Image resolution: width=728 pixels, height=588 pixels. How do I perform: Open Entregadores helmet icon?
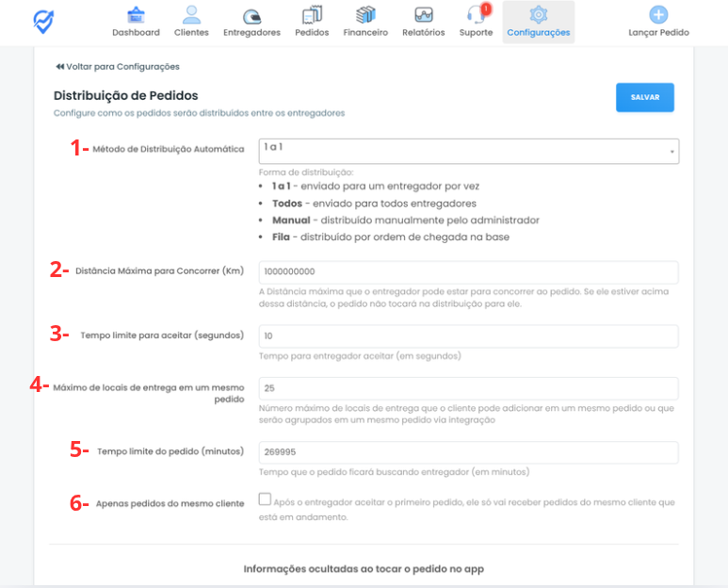tap(251, 15)
